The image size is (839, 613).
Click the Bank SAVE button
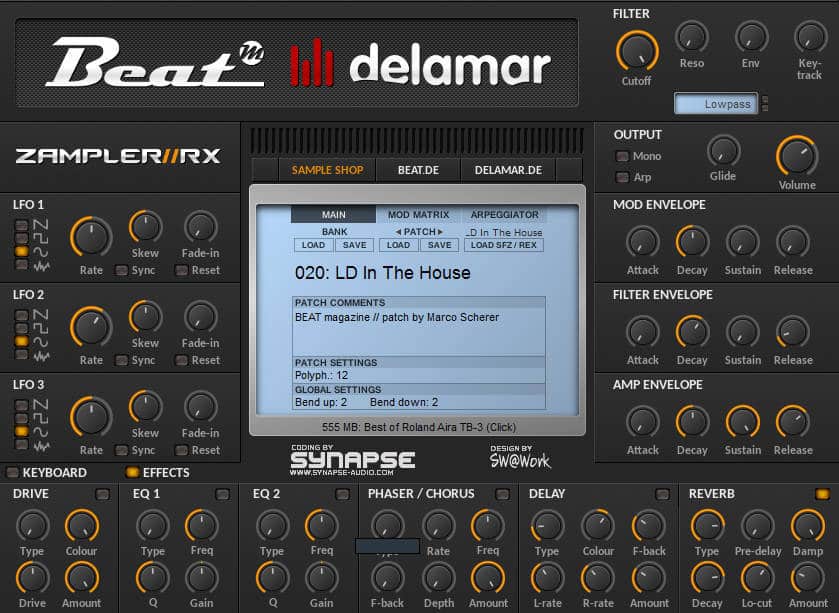click(355, 245)
